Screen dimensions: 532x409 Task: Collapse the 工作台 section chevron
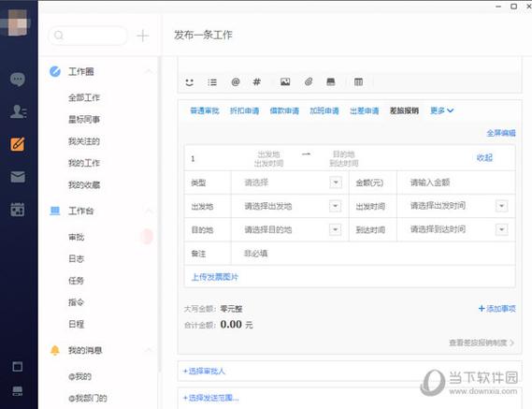coord(149,211)
